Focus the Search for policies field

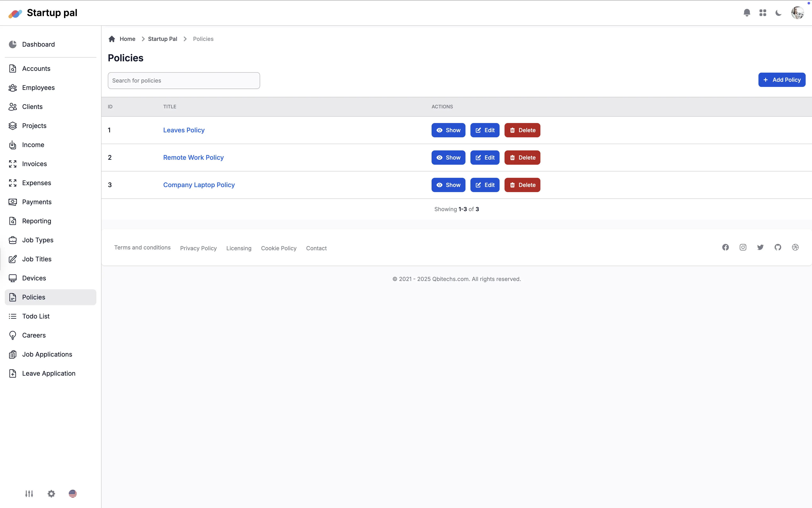point(184,81)
